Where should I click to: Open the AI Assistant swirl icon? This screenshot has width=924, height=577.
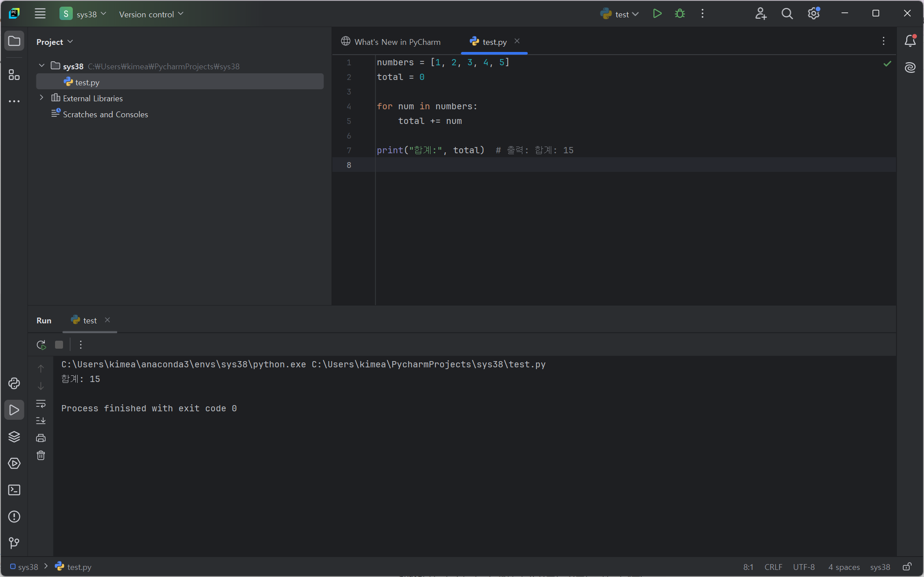910,68
